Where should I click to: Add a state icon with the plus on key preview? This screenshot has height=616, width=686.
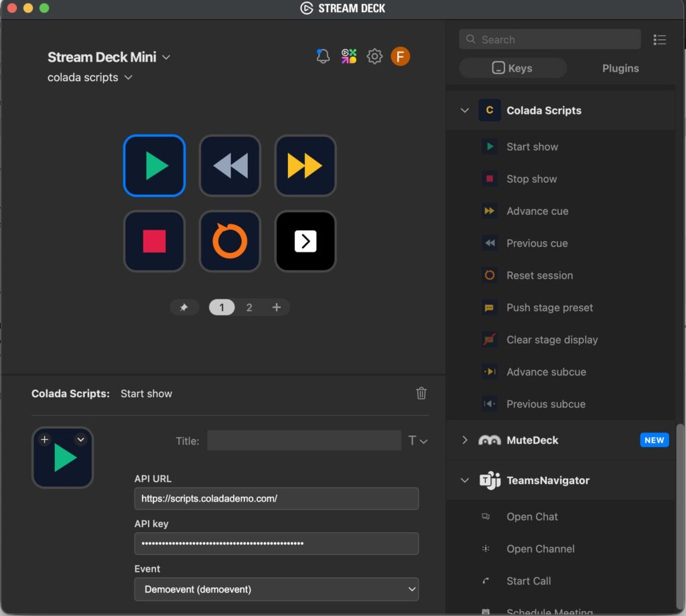pos(44,439)
